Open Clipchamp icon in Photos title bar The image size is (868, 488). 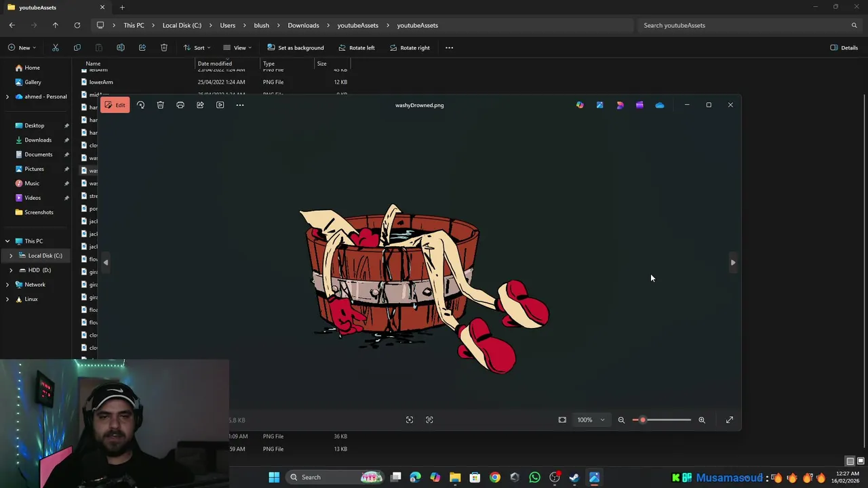(x=639, y=105)
